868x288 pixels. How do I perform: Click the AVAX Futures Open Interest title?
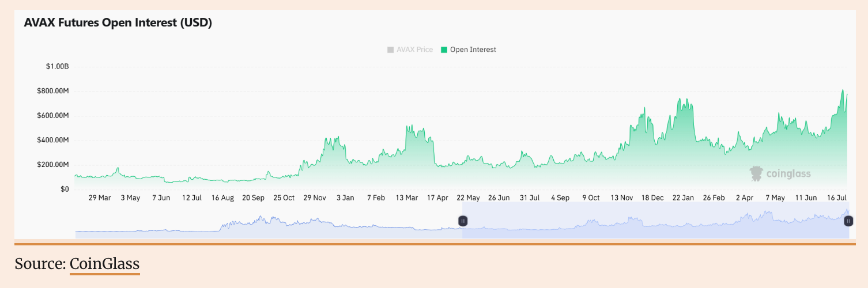118,23
